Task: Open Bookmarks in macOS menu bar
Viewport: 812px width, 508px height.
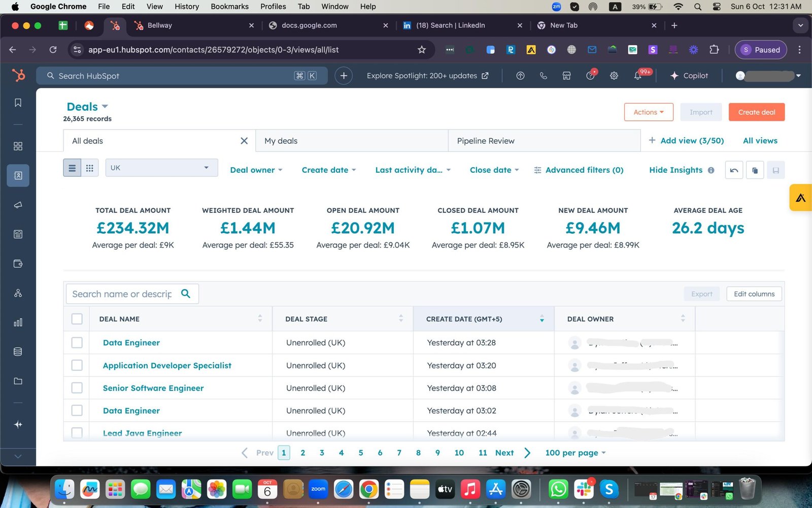Action: (x=229, y=7)
